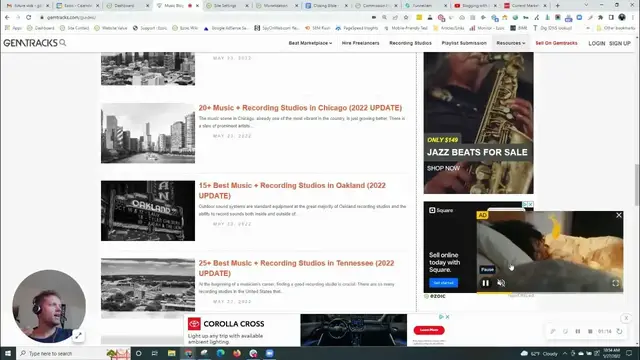Launch Firefox from the taskbar
This screenshot has width=640, height=360.
(237, 353)
